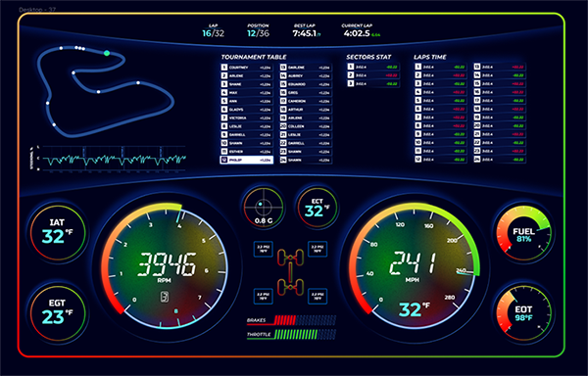Click the EGT temperature gauge

[x=58, y=313]
